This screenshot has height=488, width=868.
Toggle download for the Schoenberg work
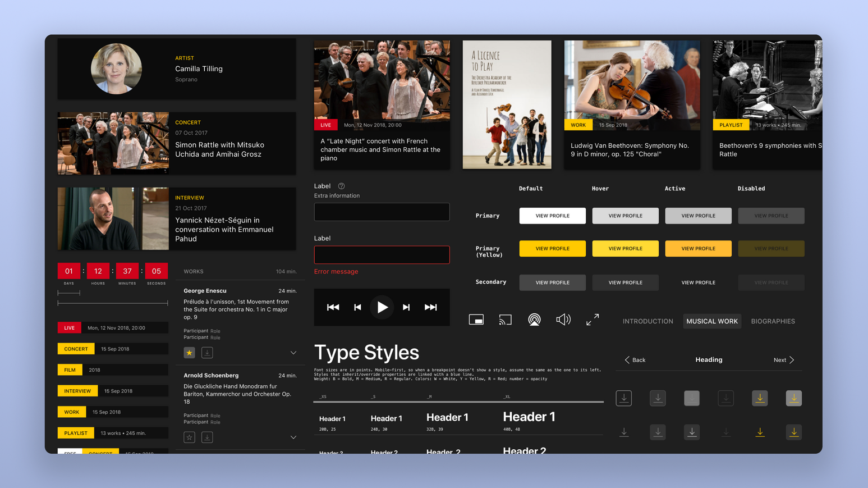click(x=206, y=436)
